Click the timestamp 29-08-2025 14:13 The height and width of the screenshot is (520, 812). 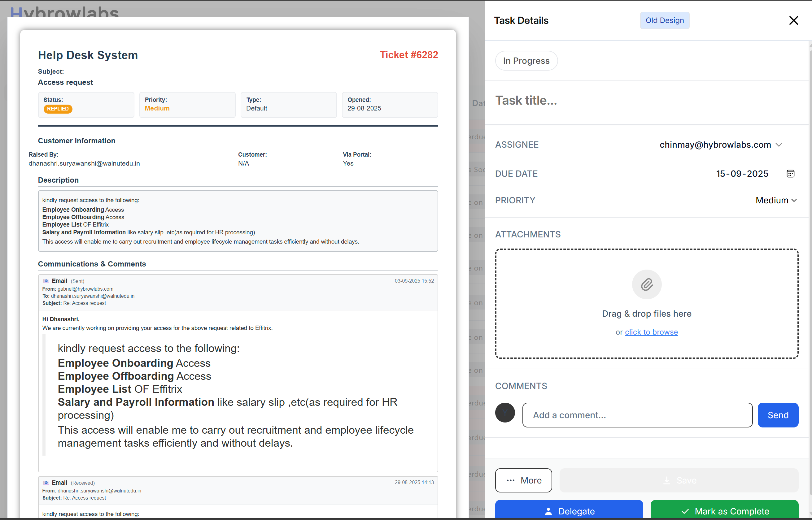pos(414,483)
